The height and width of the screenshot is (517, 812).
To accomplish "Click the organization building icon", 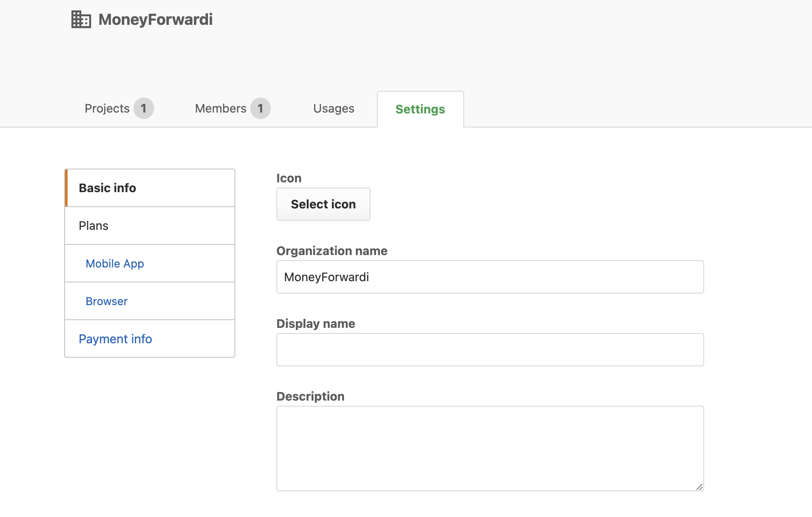I will click(x=81, y=20).
